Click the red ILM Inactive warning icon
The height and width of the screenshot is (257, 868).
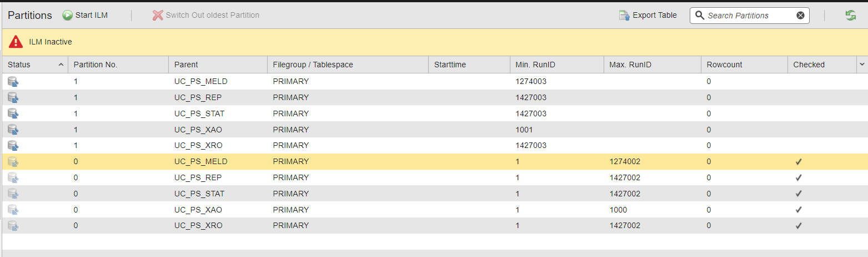point(16,42)
